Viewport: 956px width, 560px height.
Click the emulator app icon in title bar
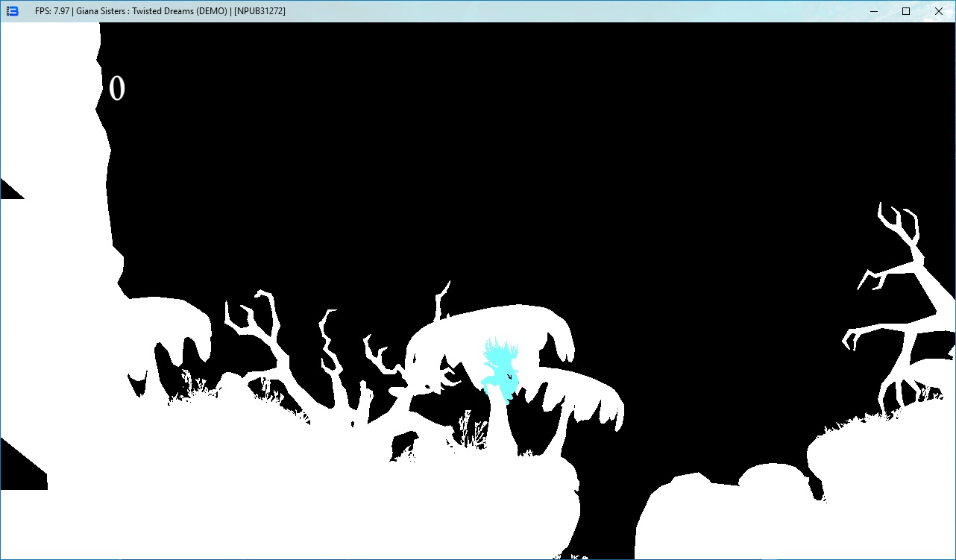[x=12, y=11]
